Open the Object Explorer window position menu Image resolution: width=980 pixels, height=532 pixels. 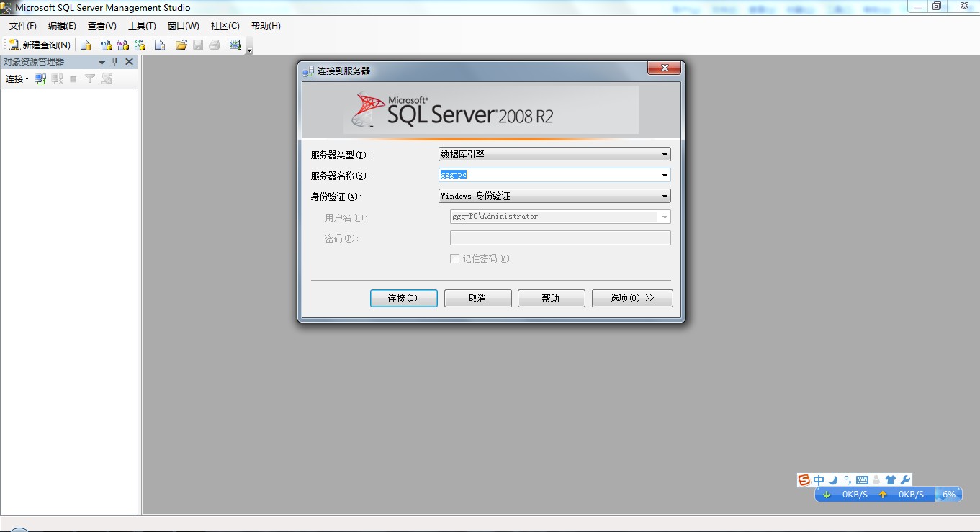pyautogui.click(x=102, y=62)
